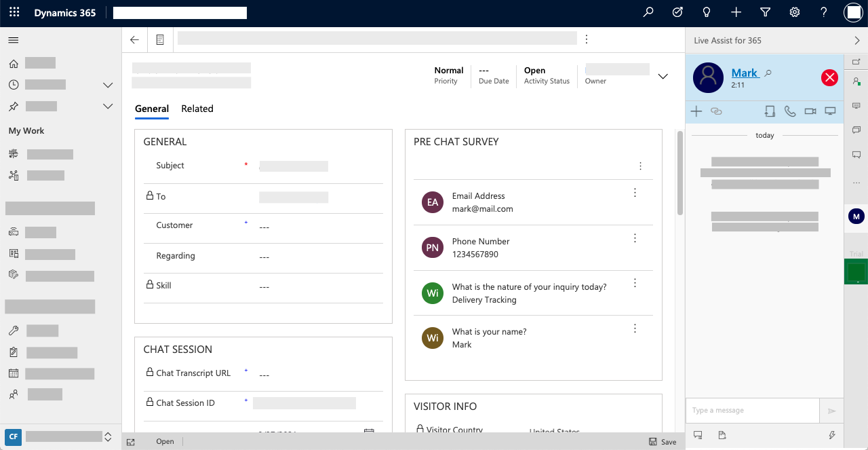The height and width of the screenshot is (450, 868).
Task: Click the Due Date header field
Action: click(494, 75)
